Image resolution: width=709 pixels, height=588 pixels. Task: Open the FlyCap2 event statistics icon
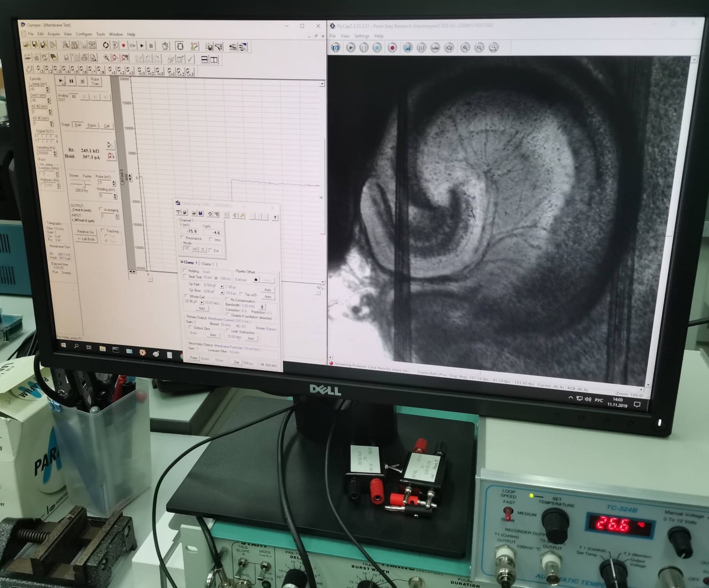click(449, 47)
